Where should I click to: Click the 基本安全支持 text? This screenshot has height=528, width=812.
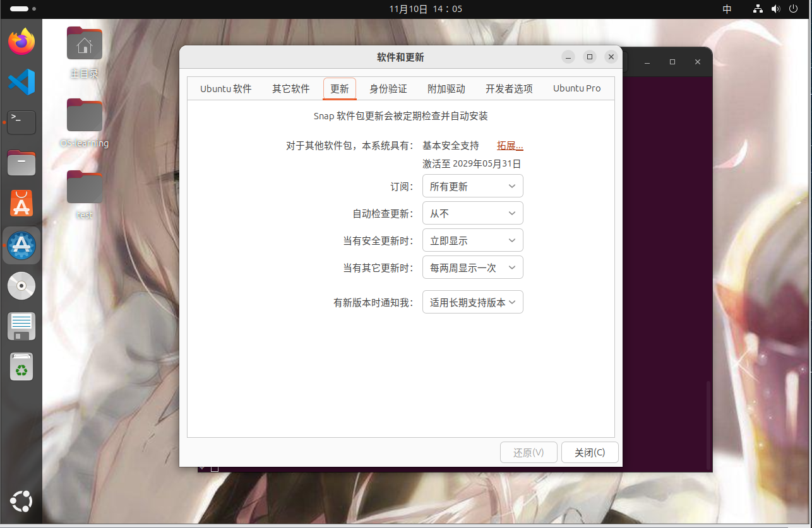tap(451, 146)
